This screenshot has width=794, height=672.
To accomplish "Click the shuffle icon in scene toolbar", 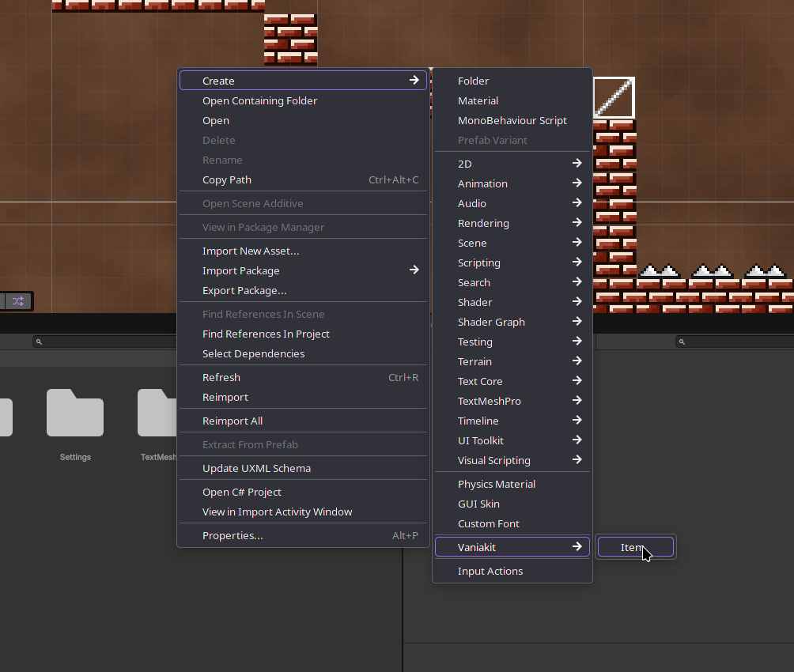I will (x=18, y=301).
